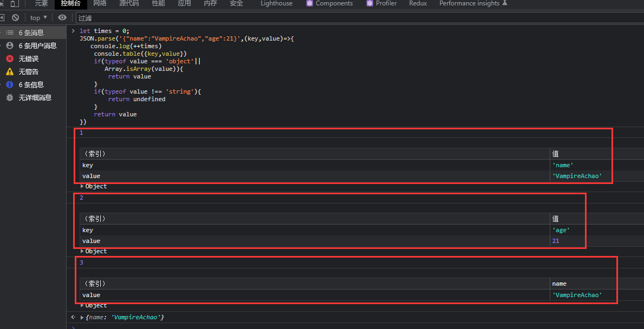Click the clear console icon
The height and width of the screenshot is (329, 644).
(15, 18)
